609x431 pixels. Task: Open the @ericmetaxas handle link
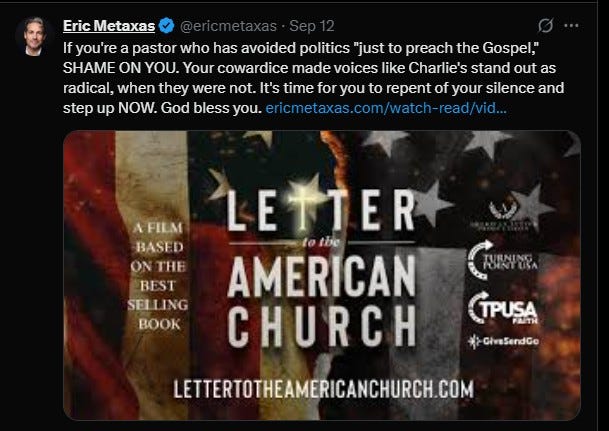tap(228, 26)
